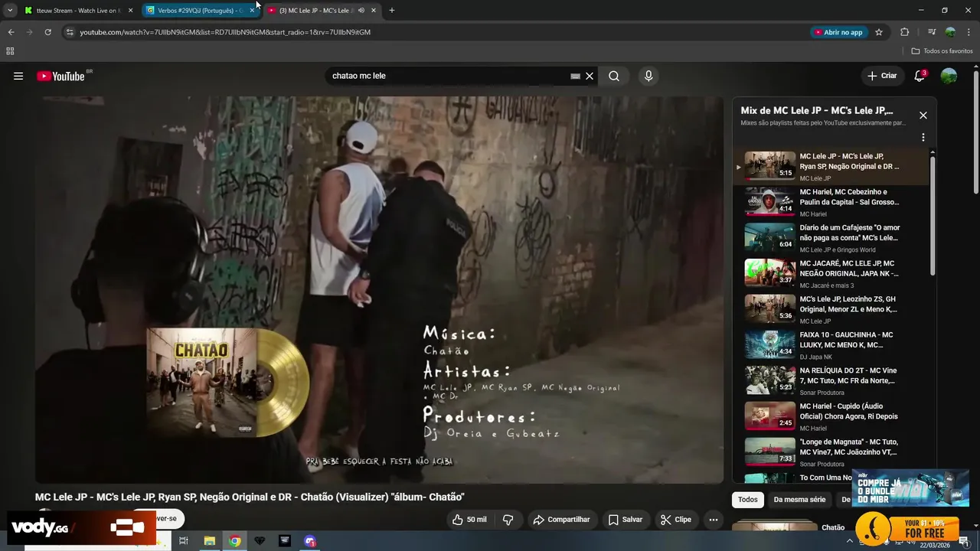The width and height of the screenshot is (980, 551).
Task: Save video with Salvar button
Action: tap(626, 520)
